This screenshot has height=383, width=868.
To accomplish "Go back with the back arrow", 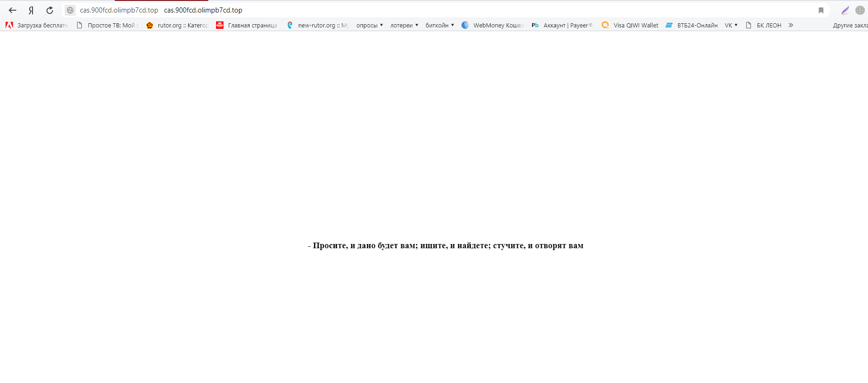I will tap(13, 10).
